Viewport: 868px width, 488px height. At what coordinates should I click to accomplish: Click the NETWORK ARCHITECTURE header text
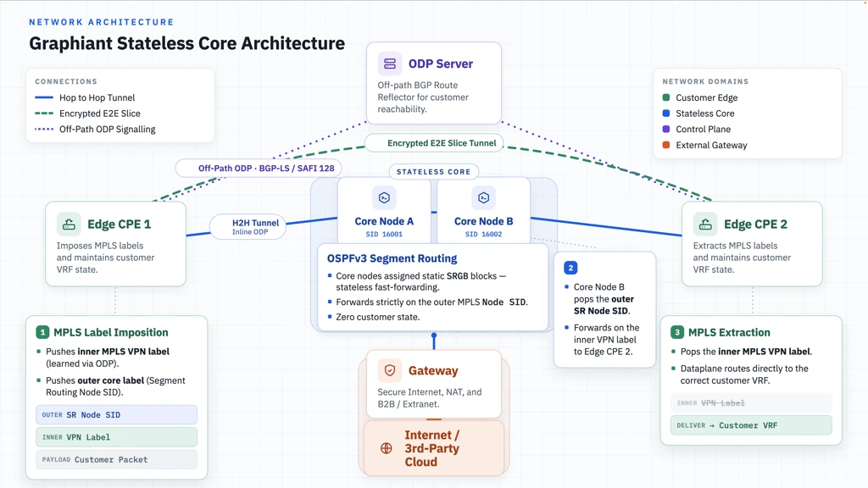pos(102,22)
